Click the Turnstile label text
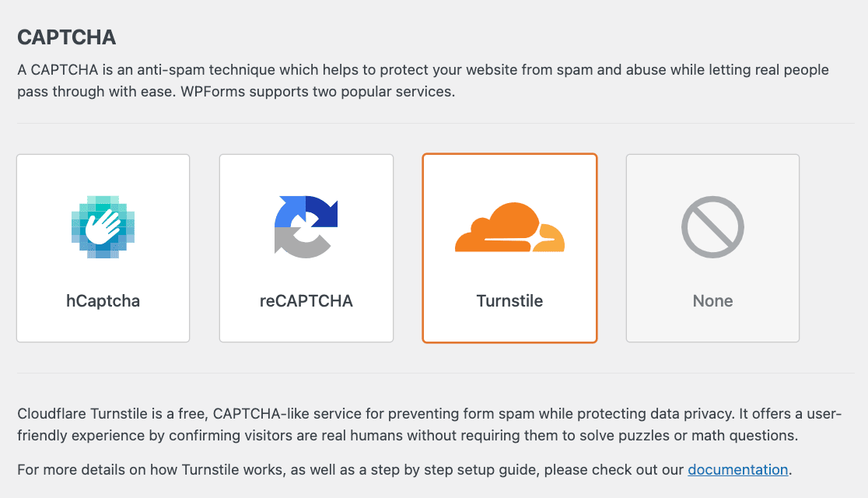Viewport: 868px width, 498px height. tap(509, 301)
